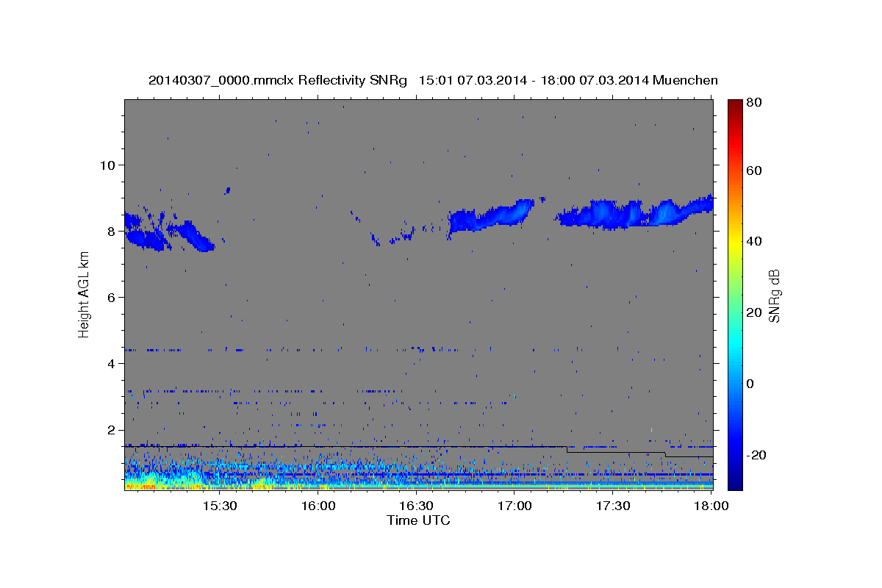Click the colorbar value 40

tap(756, 241)
